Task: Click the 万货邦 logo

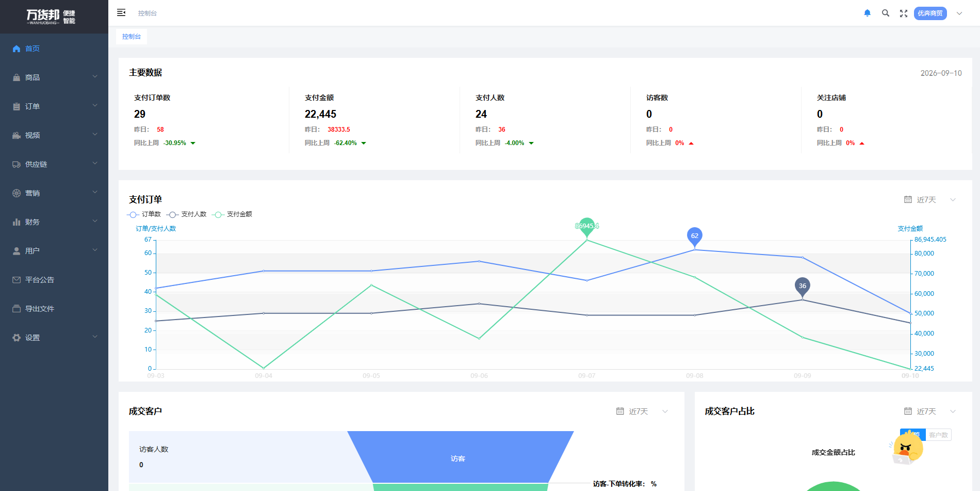Action: (x=51, y=17)
